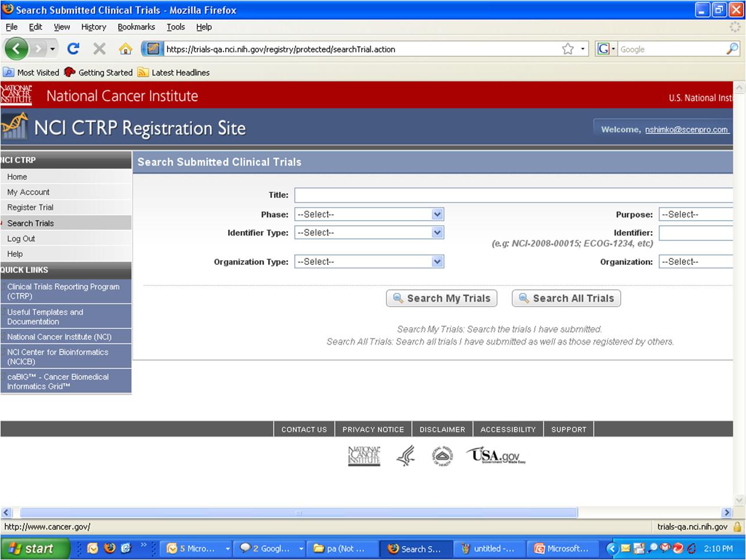Image resolution: width=746 pixels, height=560 pixels.
Task: Click the National Cancer Institute logo in header
Action: click(x=16, y=94)
